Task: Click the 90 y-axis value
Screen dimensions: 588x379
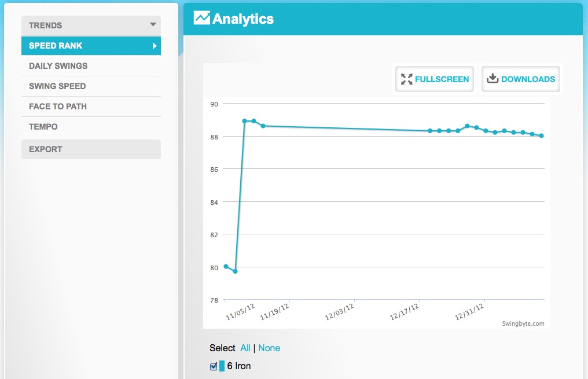Action: click(x=214, y=104)
